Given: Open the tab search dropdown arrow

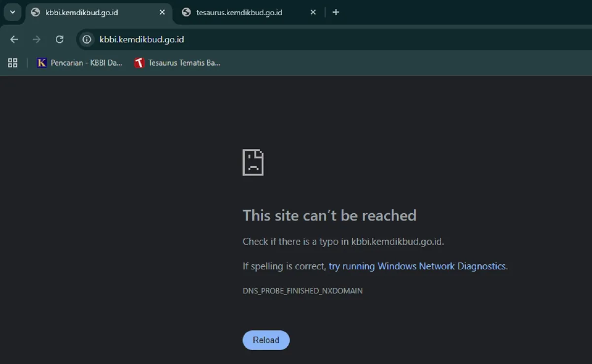Looking at the screenshot, I should [12, 12].
